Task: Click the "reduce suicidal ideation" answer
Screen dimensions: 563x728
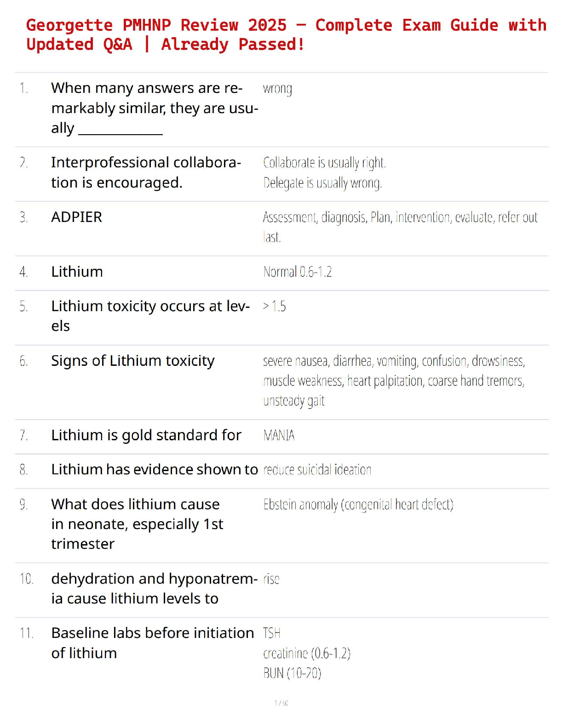Action: click(317, 470)
